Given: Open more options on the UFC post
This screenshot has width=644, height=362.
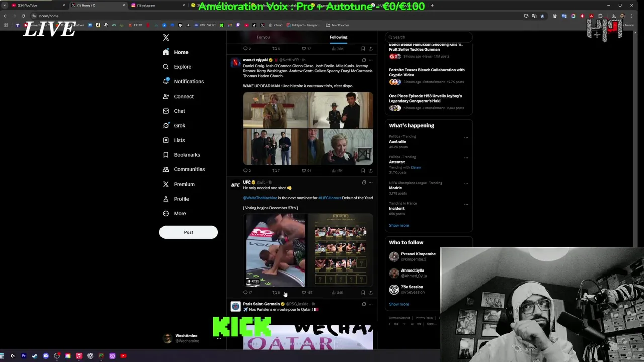Looking at the screenshot, I should [371, 183].
